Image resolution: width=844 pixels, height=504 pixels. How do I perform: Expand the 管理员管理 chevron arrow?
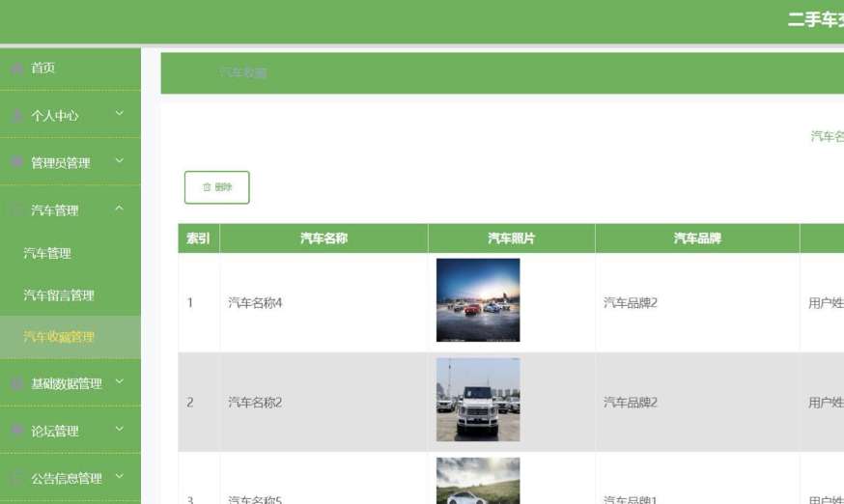[120, 161]
